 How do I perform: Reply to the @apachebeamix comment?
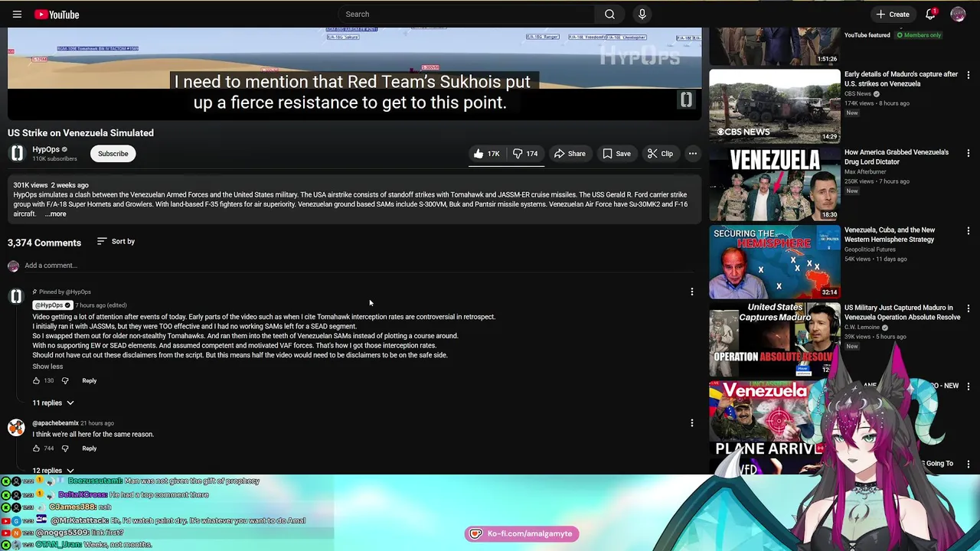(x=89, y=448)
